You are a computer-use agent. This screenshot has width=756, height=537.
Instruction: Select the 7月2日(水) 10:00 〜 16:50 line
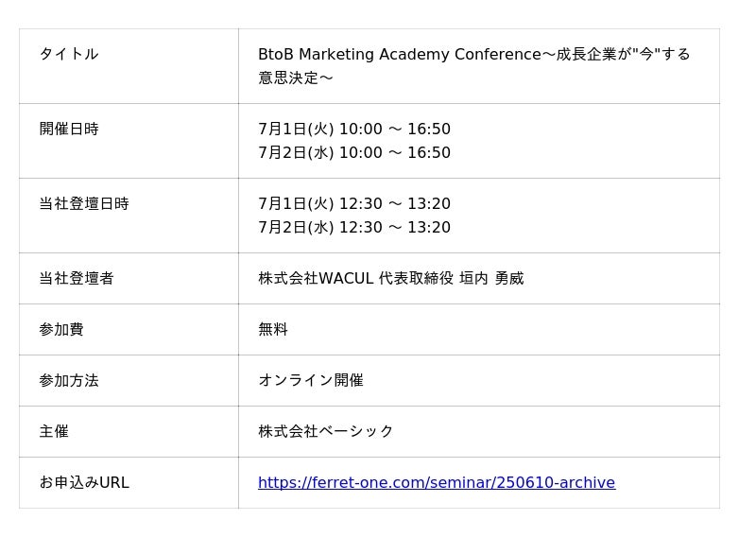[x=354, y=153]
